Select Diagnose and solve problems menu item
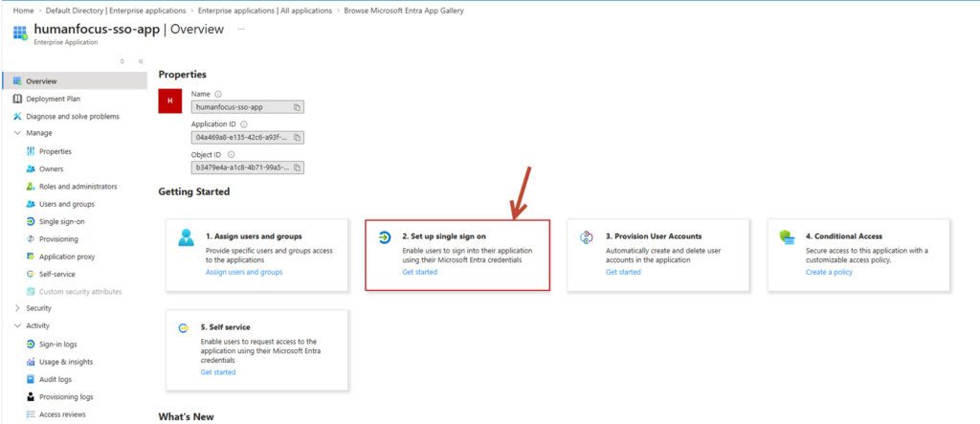This screenshot has width=980, height=424. [x=75, y=117]
